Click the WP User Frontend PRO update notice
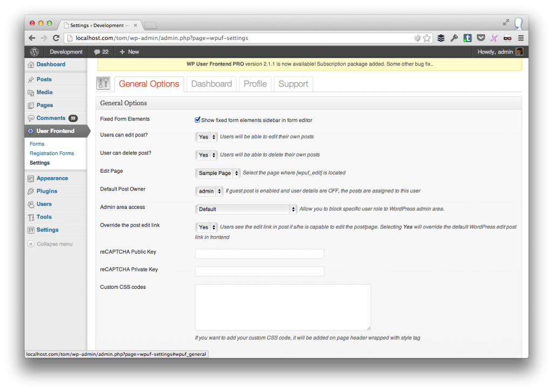Image resolution: width=553 pixels, height=392 pixels. click(309, 64)
